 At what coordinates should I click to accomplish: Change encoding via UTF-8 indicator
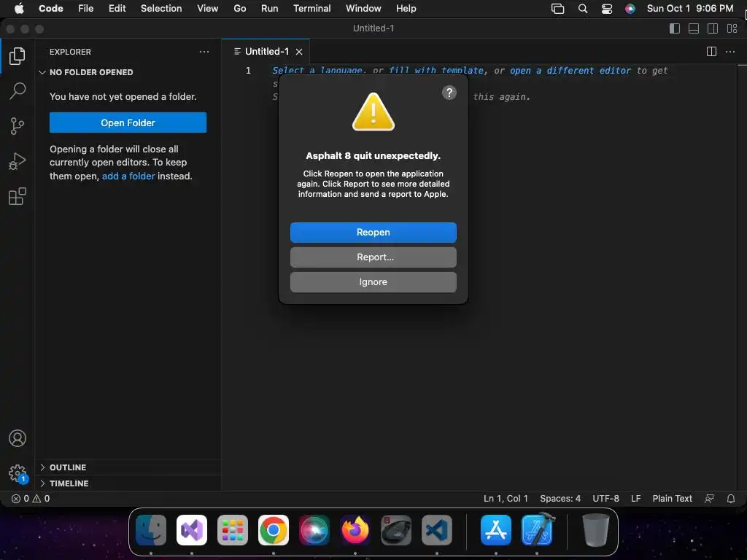click(605, 499)
